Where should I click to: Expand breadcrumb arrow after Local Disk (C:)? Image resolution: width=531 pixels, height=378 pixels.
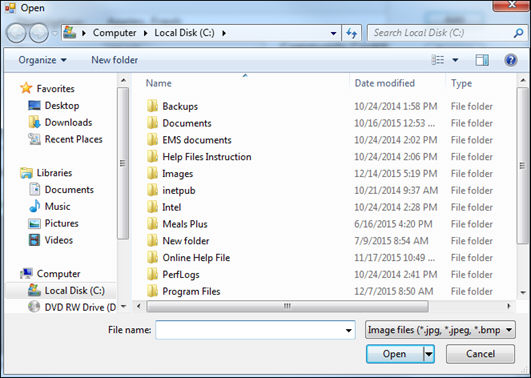[x=224, y=33]
